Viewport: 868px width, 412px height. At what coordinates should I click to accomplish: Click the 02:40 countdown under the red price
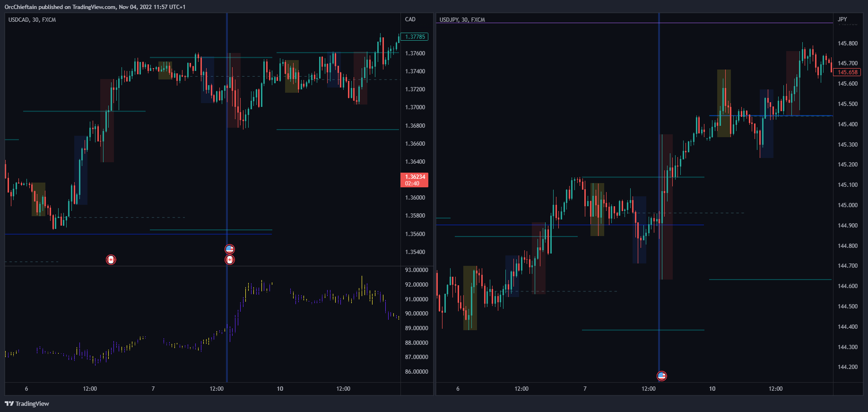[x=412, y=184]
